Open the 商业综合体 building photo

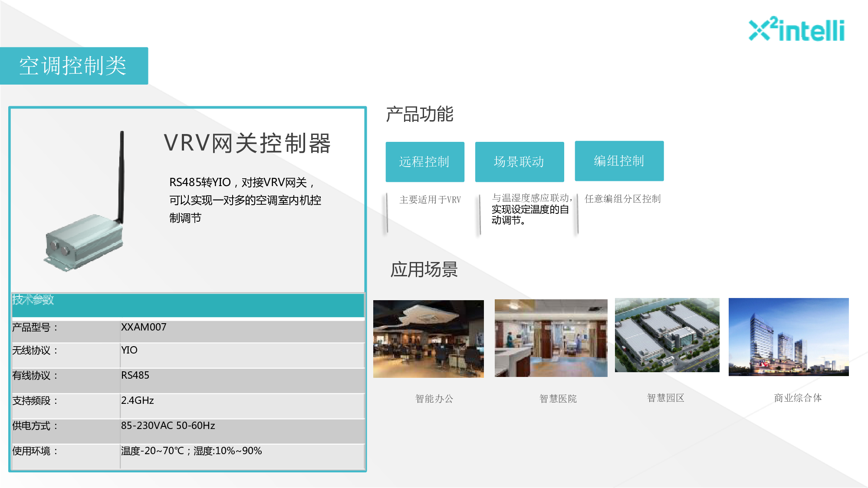pyautogui.click(x=789, y=337)
